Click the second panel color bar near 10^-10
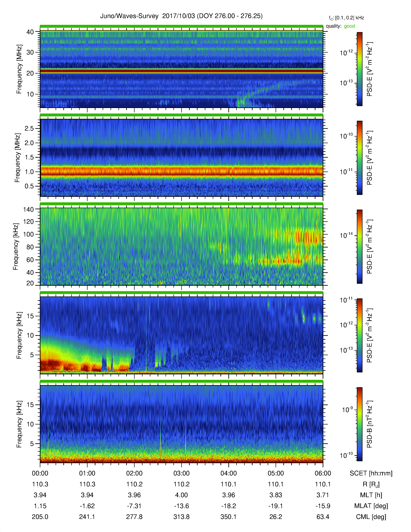The height and width of the screenshot is (532, 411). (359, 136)
